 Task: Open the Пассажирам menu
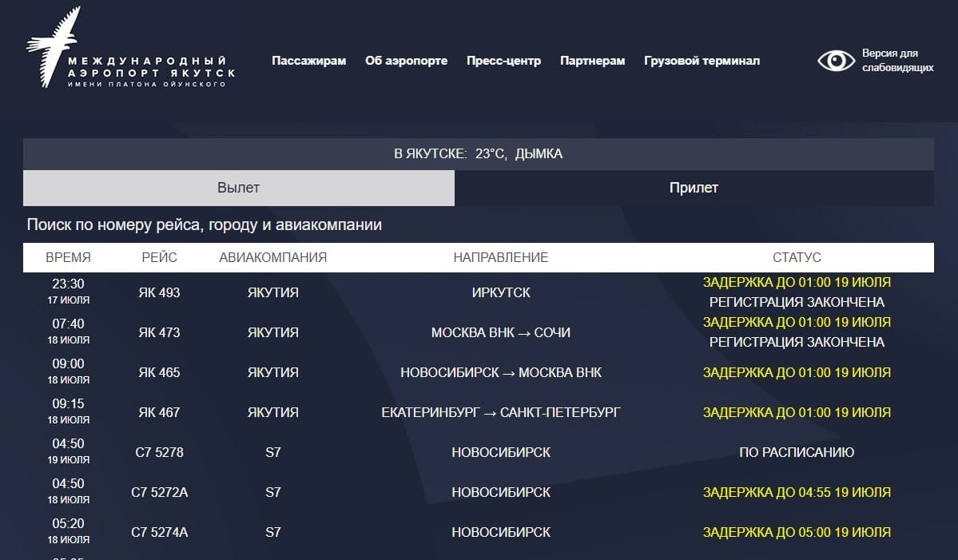point(308,61)
